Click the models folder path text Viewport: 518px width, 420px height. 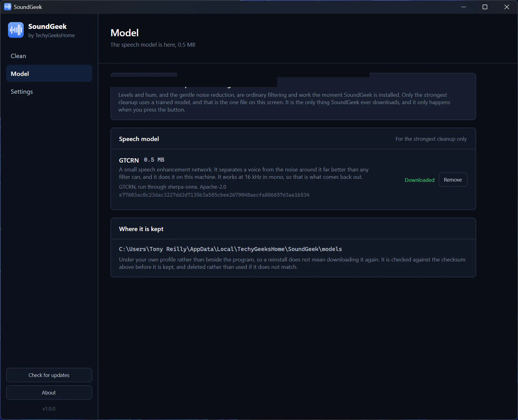(x=230, y=249)
